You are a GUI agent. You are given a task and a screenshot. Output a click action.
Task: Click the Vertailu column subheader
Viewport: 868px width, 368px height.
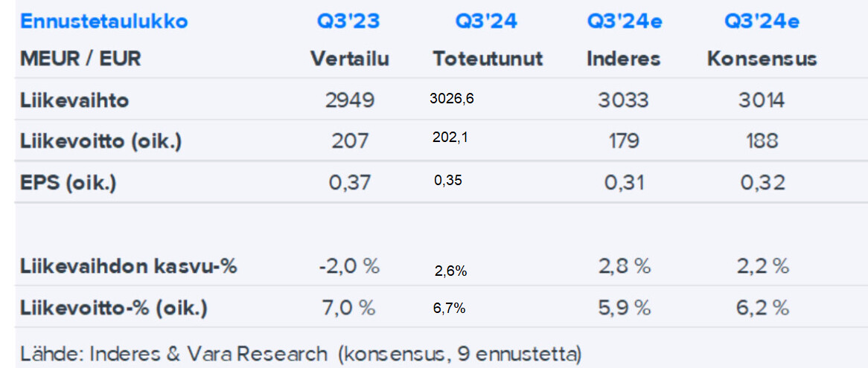350,59
